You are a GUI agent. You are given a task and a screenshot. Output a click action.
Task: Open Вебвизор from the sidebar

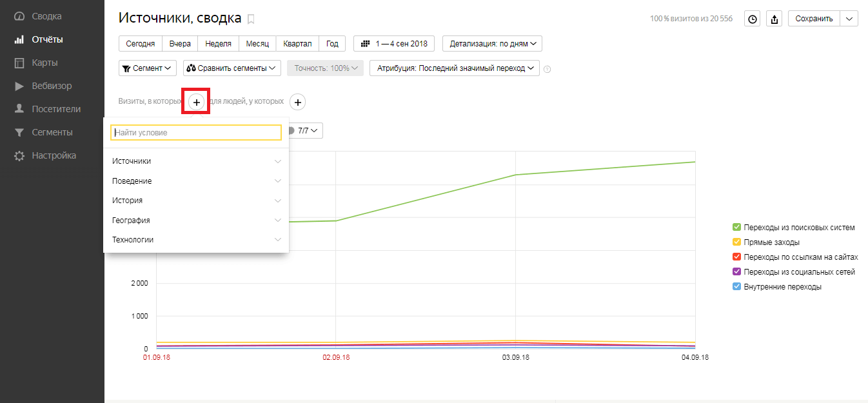[x=52, y=86]
